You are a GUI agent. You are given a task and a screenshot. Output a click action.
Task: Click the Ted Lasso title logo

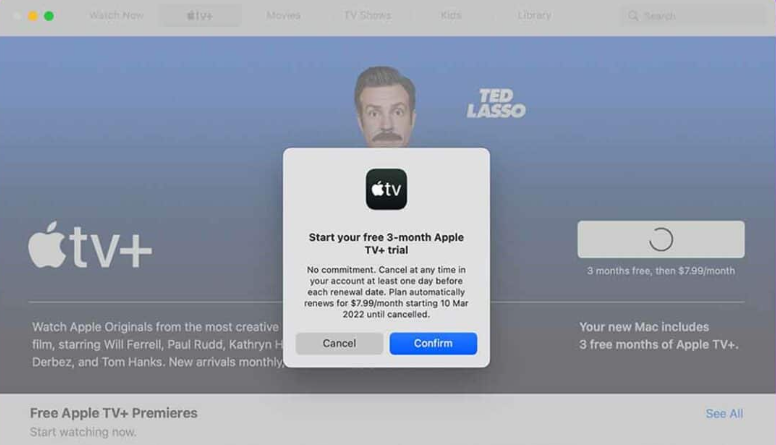pyautogui.click(x=496, y=103)
